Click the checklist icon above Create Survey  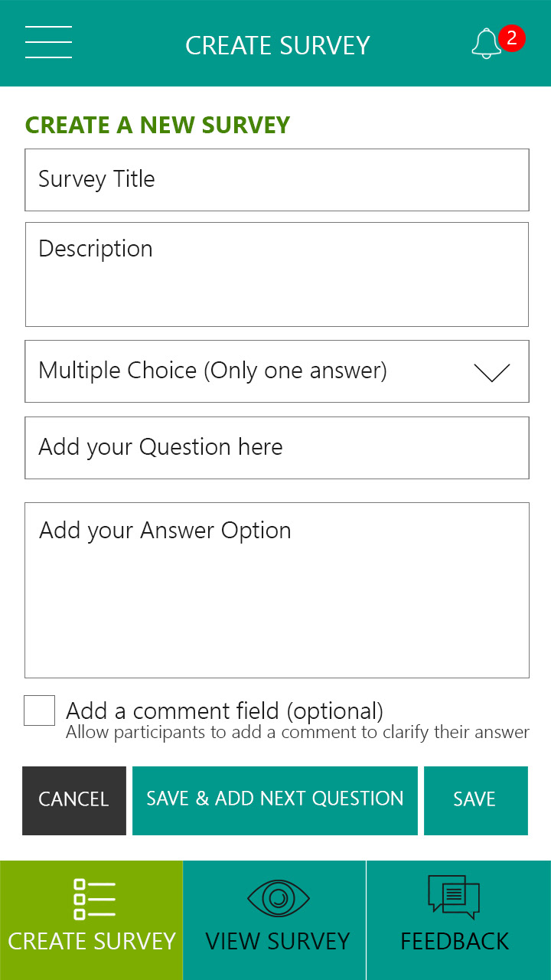pyautogui.click(x=94, y=899)
